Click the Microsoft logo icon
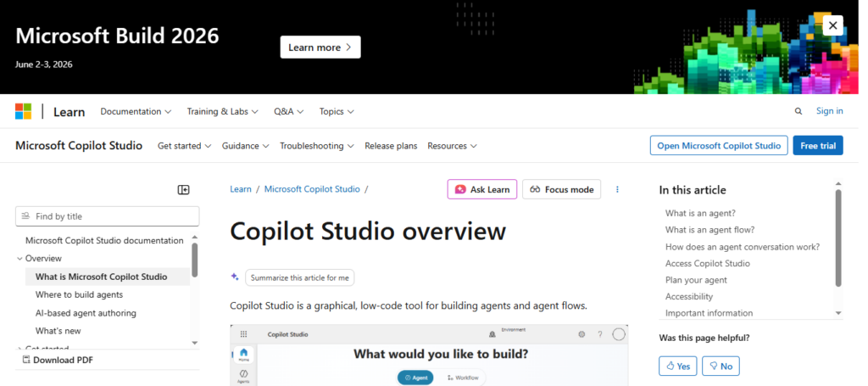Image resolution: width=868 pixels, height=386 pixels. (23, 111)
